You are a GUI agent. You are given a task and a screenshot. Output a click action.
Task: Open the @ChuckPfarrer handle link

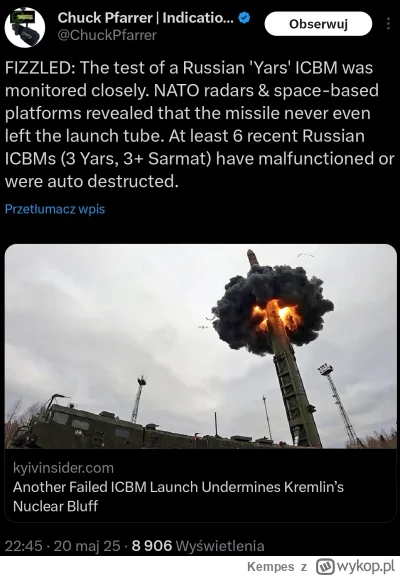[107, 35]
